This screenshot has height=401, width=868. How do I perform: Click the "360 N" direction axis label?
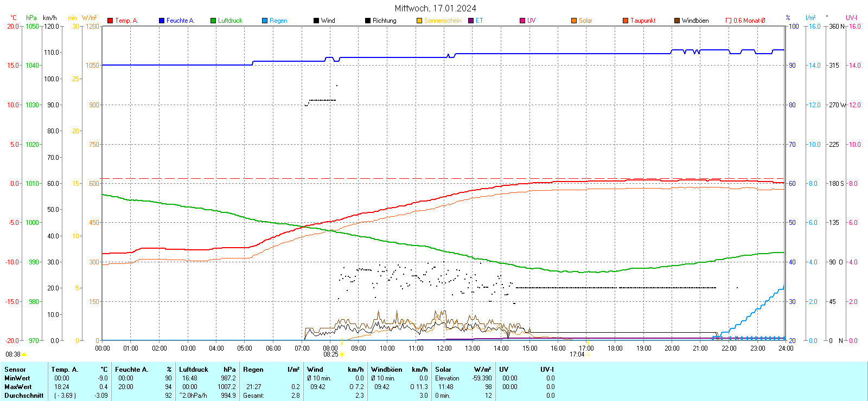click(837, 26)
